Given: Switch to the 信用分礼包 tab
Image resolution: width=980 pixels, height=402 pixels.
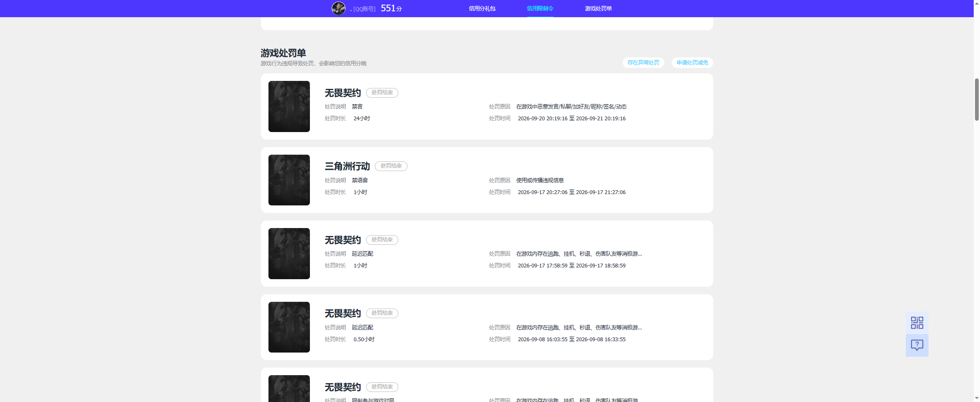Looking at the screenshot, I should pos(482,8).
